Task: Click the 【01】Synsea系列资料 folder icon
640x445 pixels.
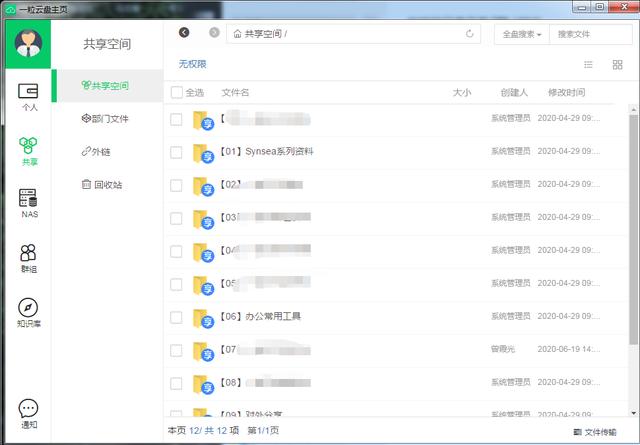Action: (203, 154)
